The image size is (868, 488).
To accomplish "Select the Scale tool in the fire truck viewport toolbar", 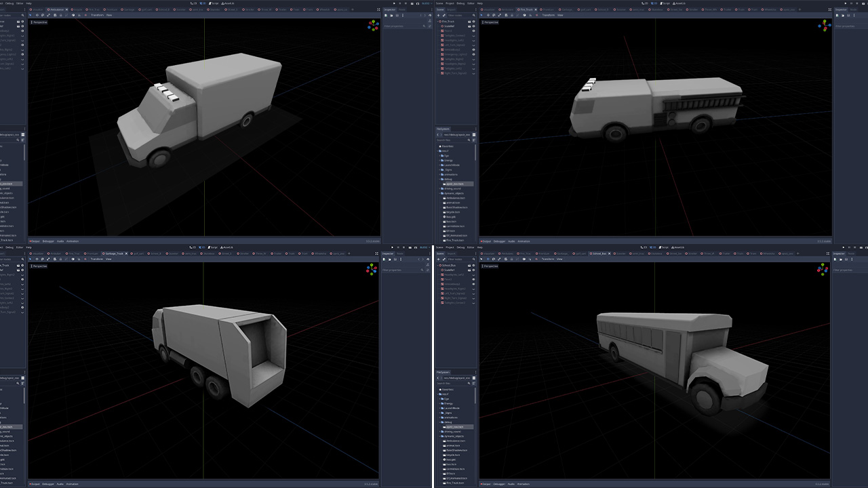I will click(x=500, y=15).
